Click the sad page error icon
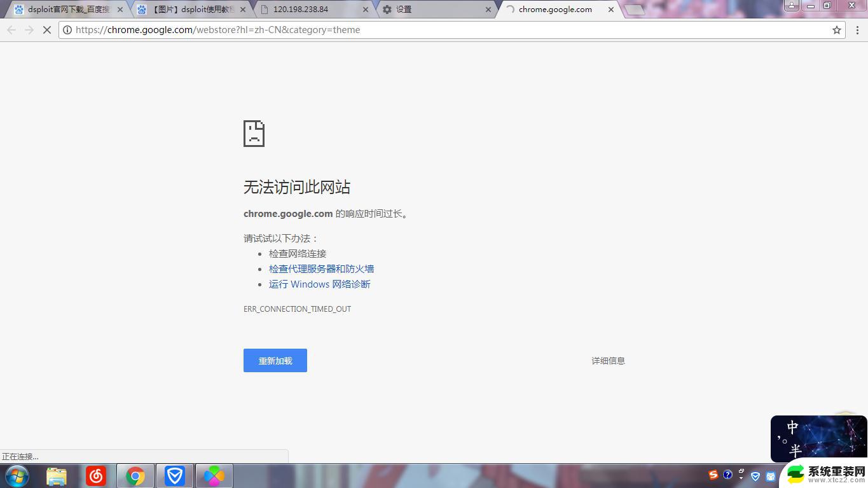 point(254,134)
